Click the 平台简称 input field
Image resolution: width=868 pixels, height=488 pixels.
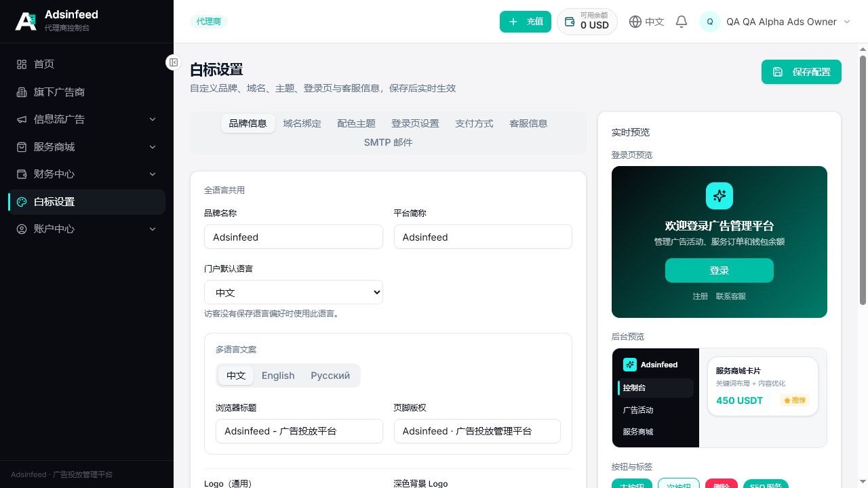pyautogui.click(x=483, y=237)
